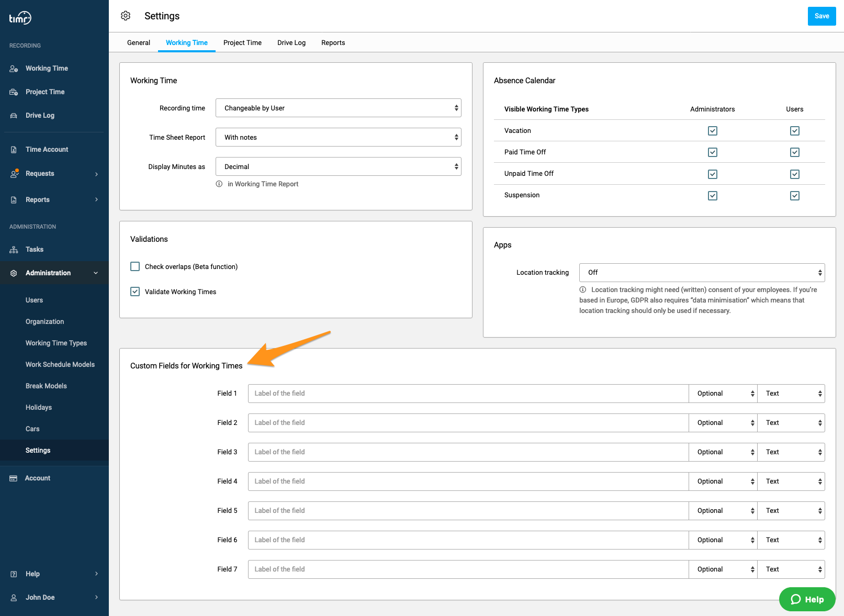Open the Time Sheet Report dropdown

(339, 137)
